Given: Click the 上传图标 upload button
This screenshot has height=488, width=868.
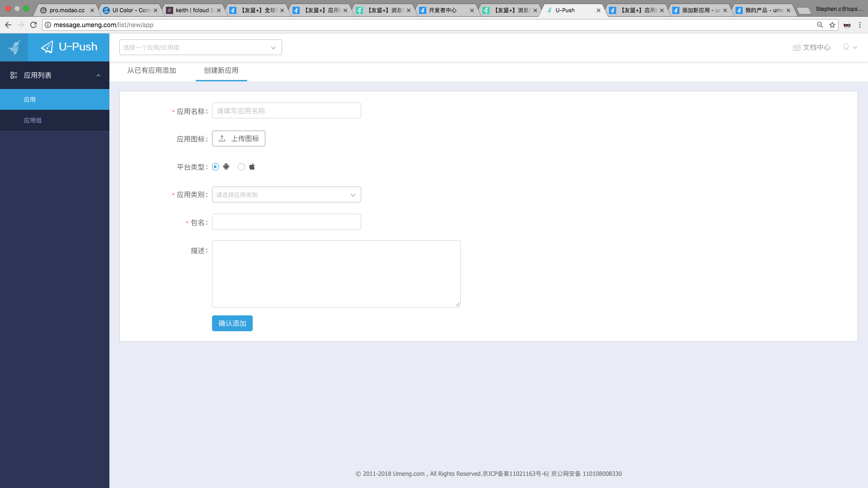Looking at the screenshot, I should point(238,139).
